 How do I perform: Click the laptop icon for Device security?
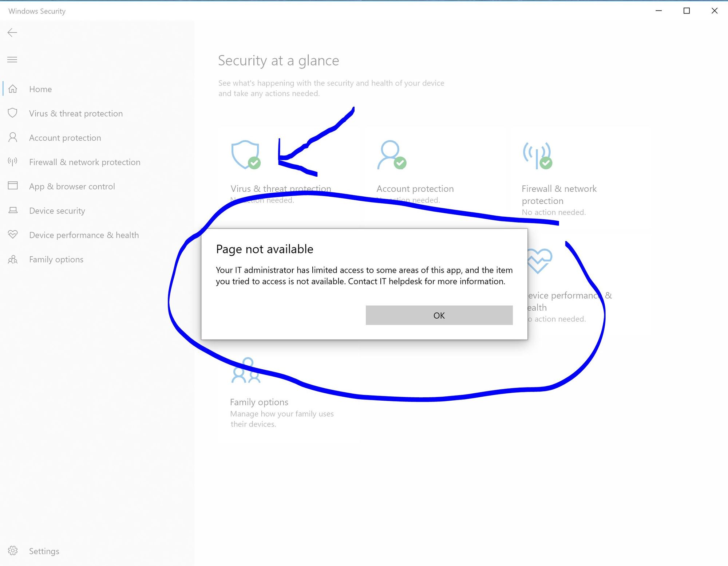(13, 210)
